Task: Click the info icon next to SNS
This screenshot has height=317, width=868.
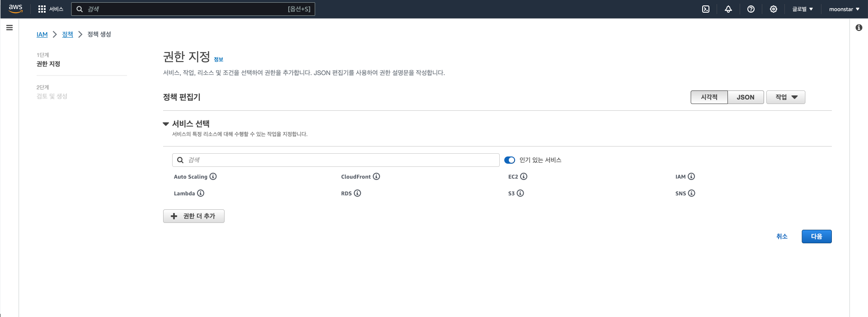Action: coord(692,193)
